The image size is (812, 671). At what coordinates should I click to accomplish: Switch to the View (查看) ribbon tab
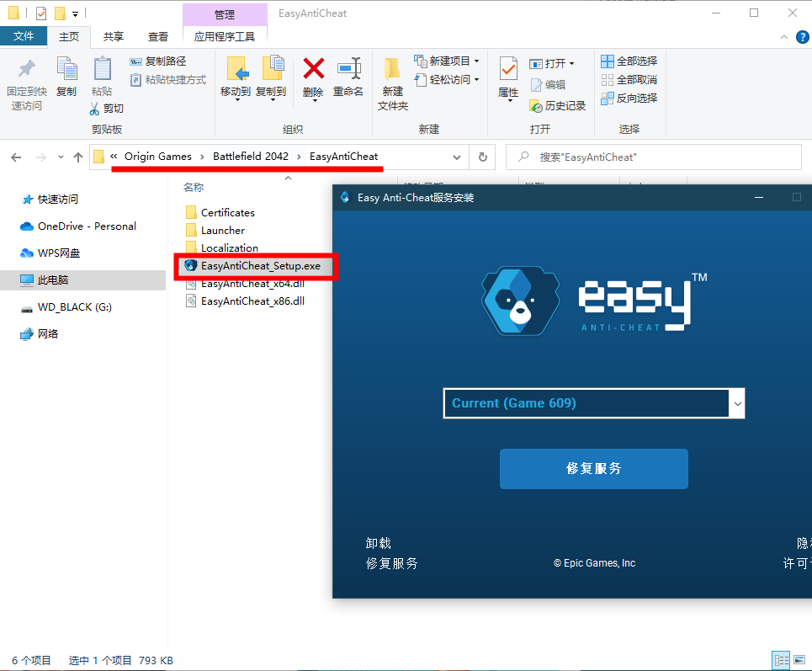pos(157,36)
